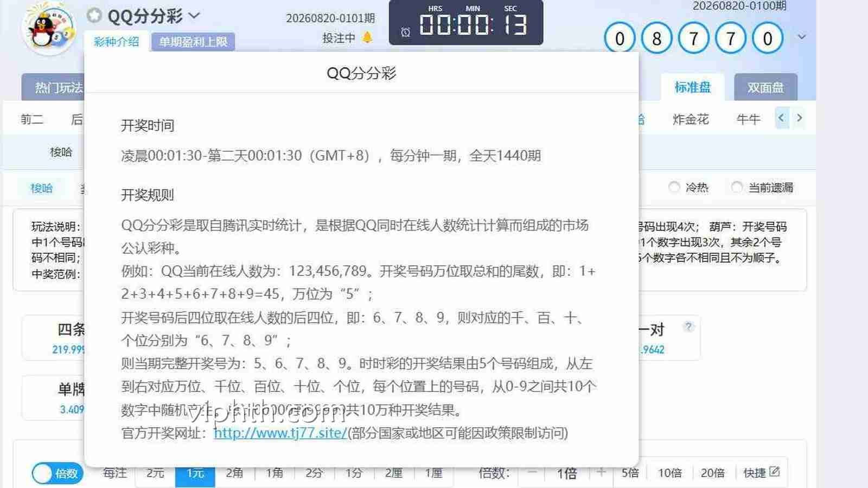868x488 pixels.
Task: Toggle the bell alert next to 投注中
Action: pyautogui.click(x=367, y=37)
